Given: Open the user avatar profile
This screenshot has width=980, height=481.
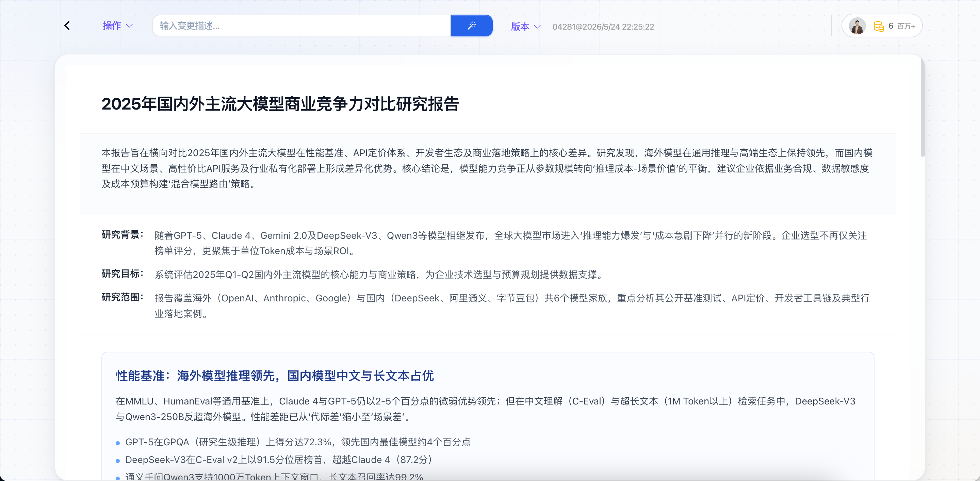Looking at the screenshot, I should tap(857, 26).
